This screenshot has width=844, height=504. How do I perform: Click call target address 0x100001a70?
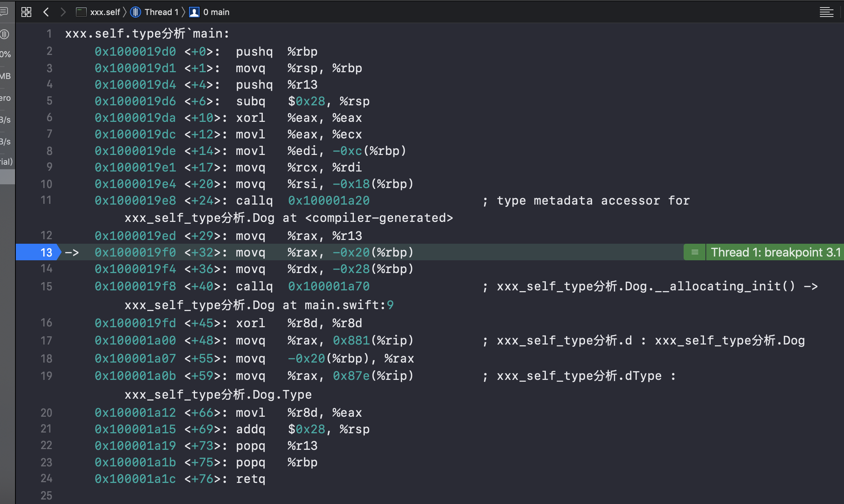coord(329,287)
